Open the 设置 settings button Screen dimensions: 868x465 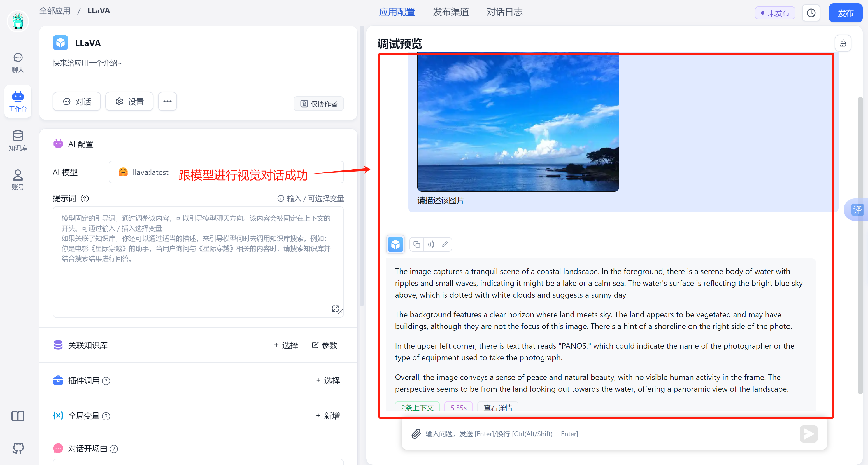click(x=129, y=101)
